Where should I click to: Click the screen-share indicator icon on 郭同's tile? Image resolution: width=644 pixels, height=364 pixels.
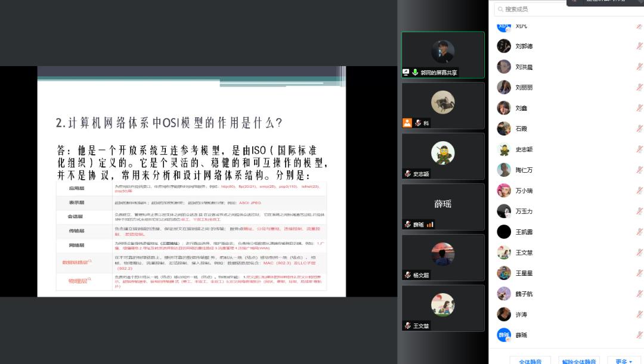pyautogui.click(x=407, y=72)
